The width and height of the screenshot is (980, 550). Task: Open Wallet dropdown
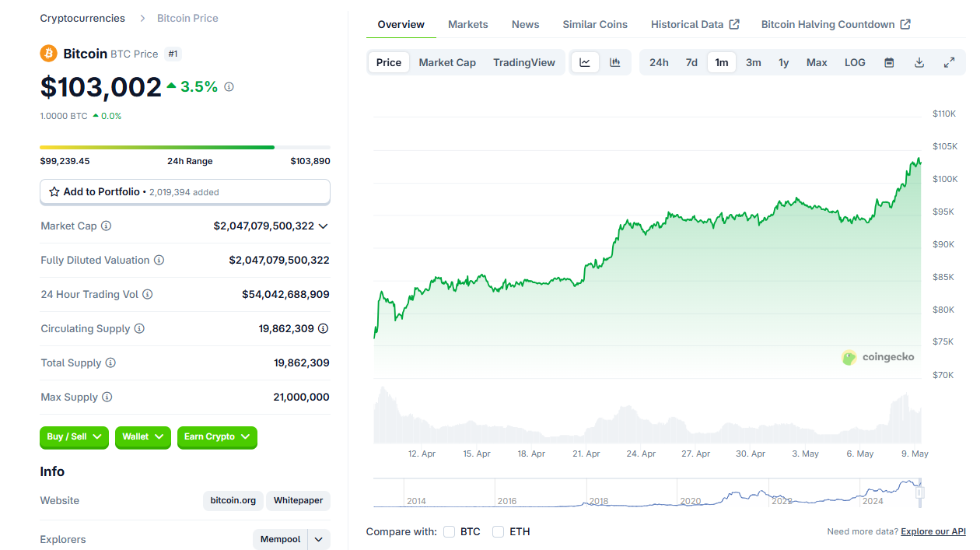(143, 437)
